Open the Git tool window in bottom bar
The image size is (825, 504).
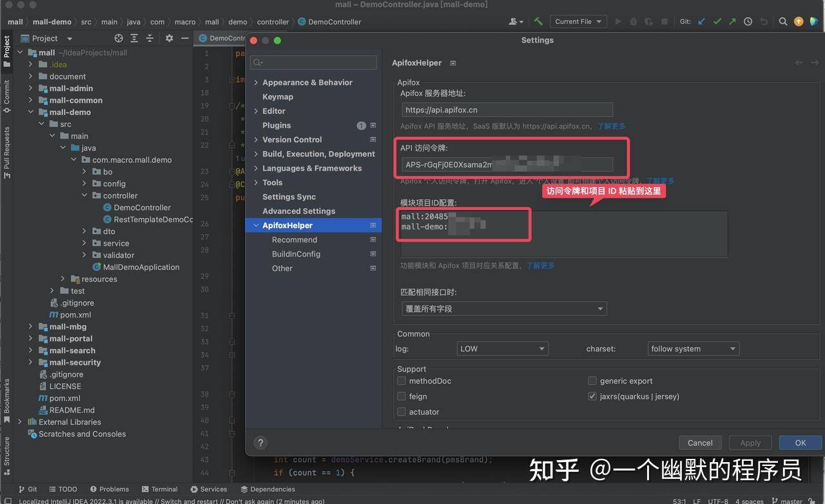(28, 489)
